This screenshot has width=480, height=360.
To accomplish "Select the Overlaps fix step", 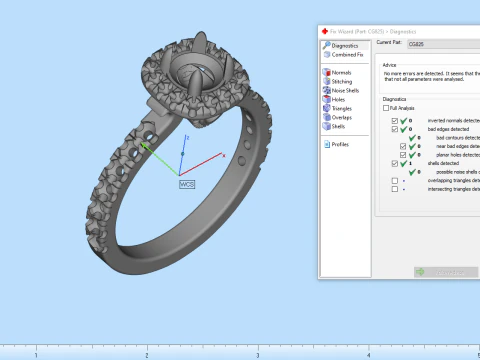I will pyautogui.click(x=341, y=117).
